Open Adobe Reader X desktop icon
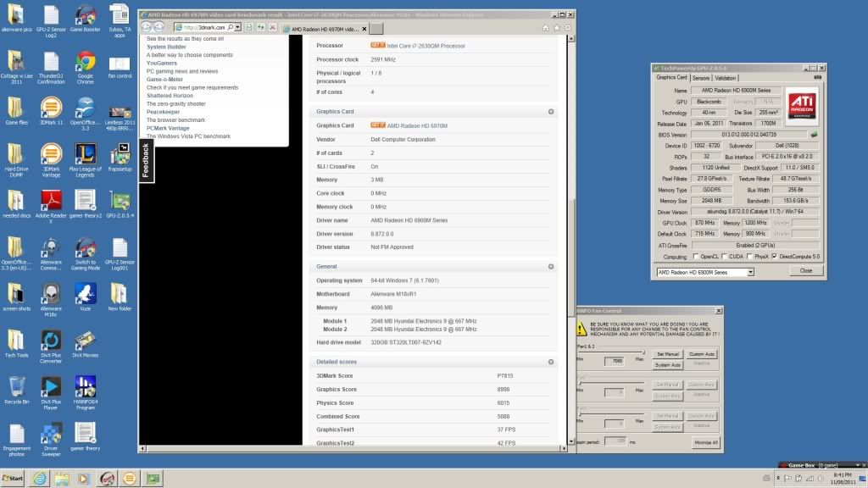The height and width of the screenshot is (488, 868). pyautogui.click(x=51, y=207)
